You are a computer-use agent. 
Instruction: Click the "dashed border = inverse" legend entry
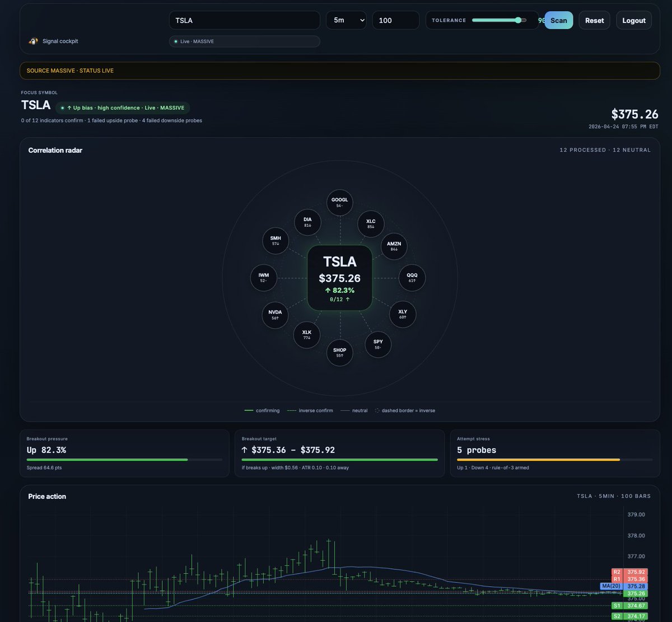pyautogui.click(x=405, y=410)
